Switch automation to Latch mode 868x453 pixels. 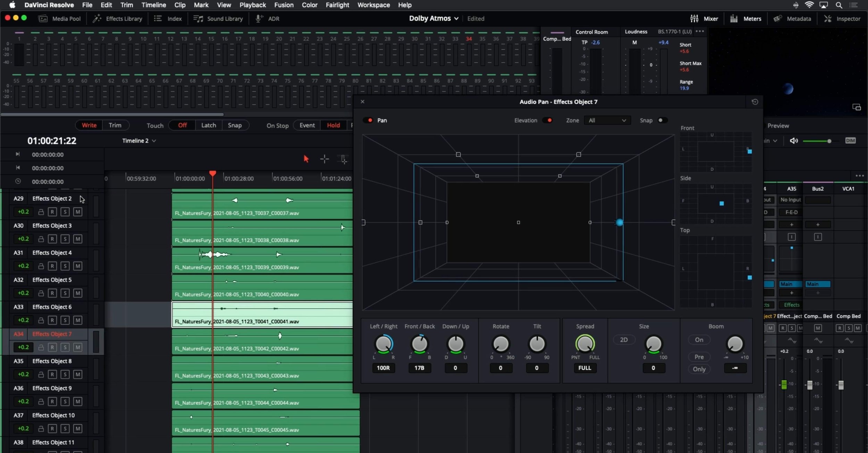pos(208,125)
